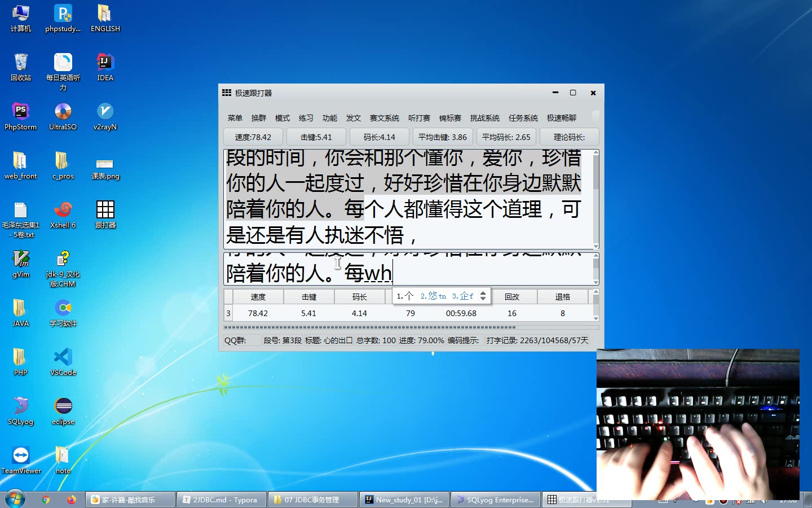Open the 赛文系统 menu
The height and width of the screenshot is (508, 812).
(x=385, y=118)
